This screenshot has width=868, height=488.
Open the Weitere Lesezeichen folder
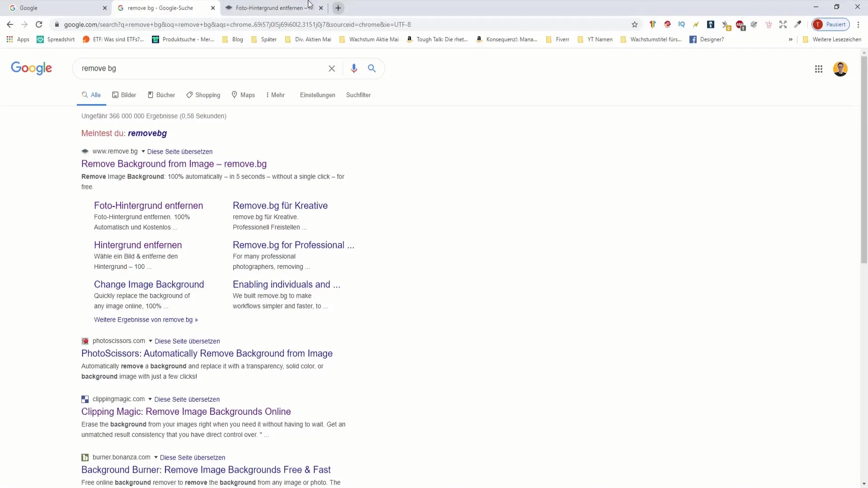pos(832,39)
